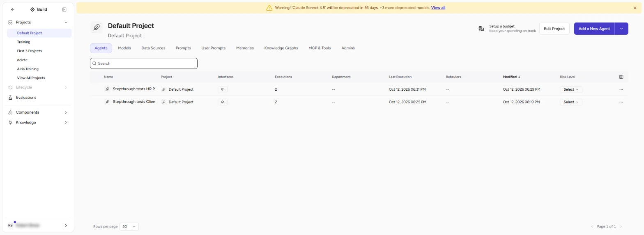This screenshot has width=644, height=235.
Task: Switch to the Memories tab
Action: [x=245, y=48]
